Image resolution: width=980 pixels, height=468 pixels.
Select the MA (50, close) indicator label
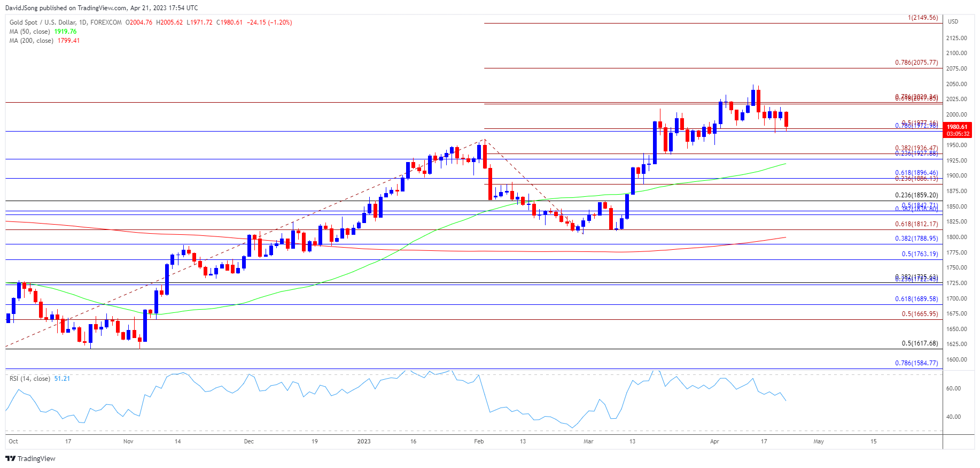tap(30, 32)
